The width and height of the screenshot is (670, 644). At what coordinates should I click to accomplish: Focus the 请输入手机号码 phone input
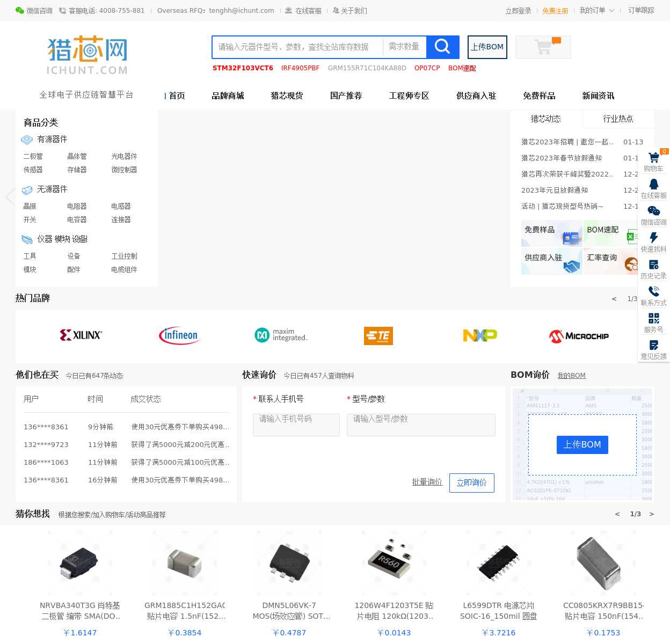pos(296,425)
